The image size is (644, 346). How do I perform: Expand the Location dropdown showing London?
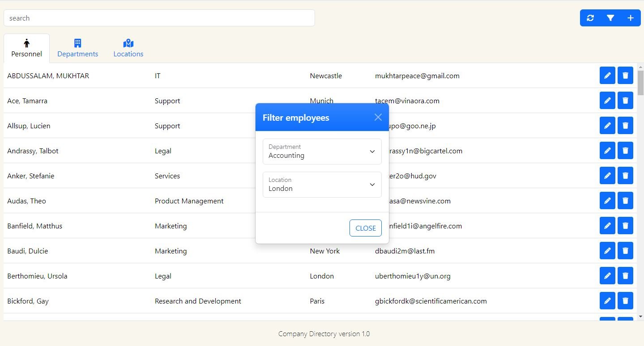322,185
